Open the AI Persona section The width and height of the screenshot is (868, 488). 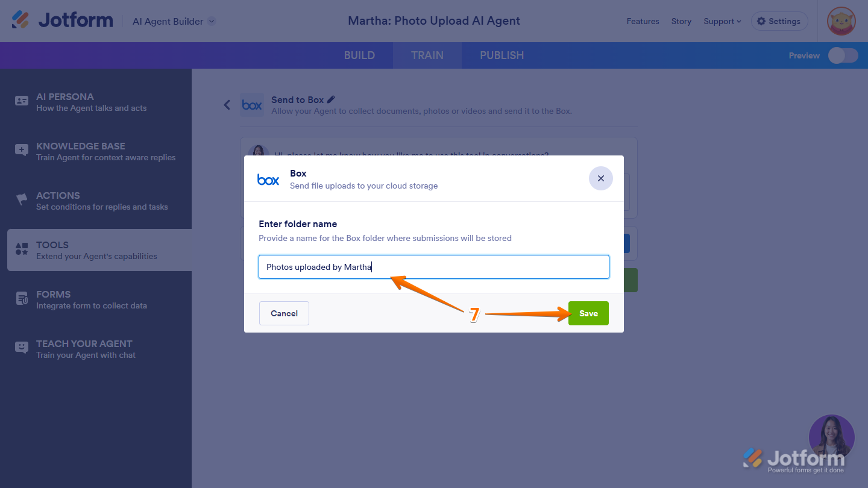(x=99, y=102)
